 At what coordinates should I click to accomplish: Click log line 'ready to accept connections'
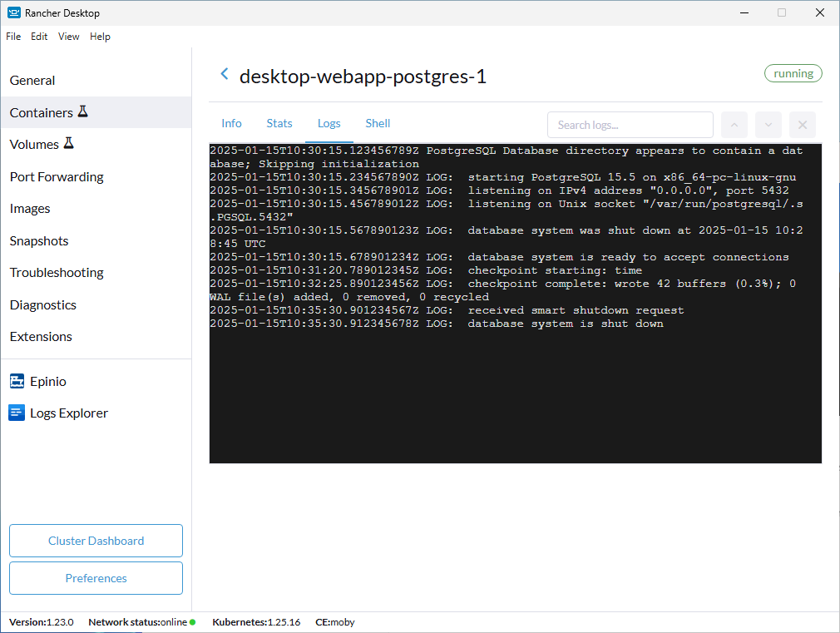[499, 257]
